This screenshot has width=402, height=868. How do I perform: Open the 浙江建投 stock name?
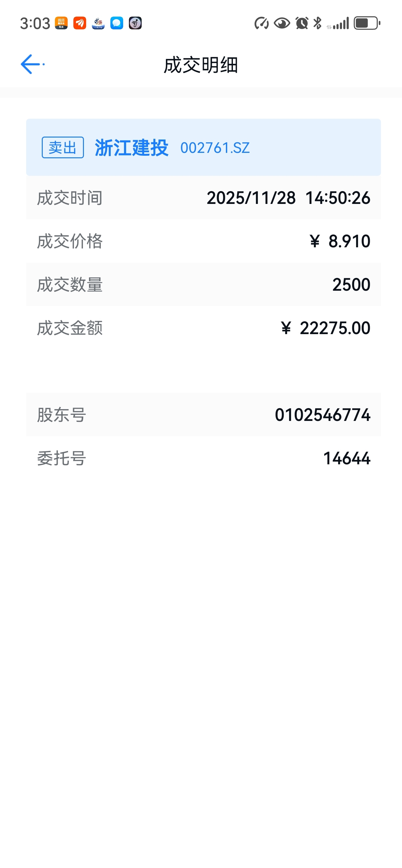[131, 147]
